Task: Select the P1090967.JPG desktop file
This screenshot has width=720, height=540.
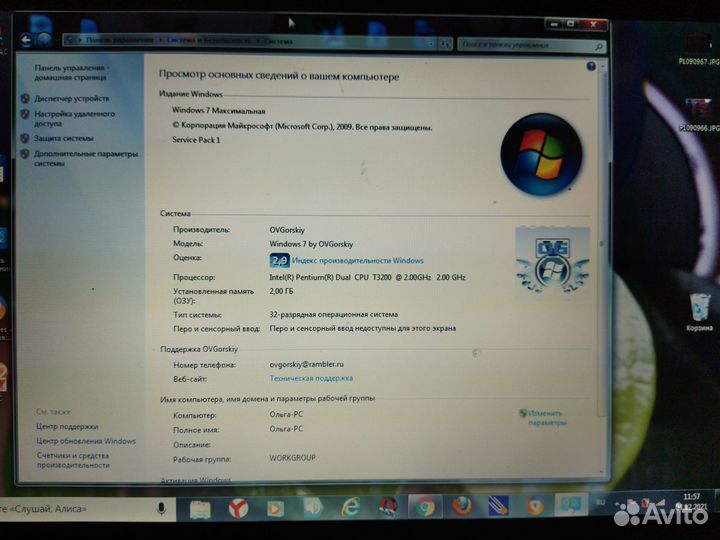Action: coord(699,49)
